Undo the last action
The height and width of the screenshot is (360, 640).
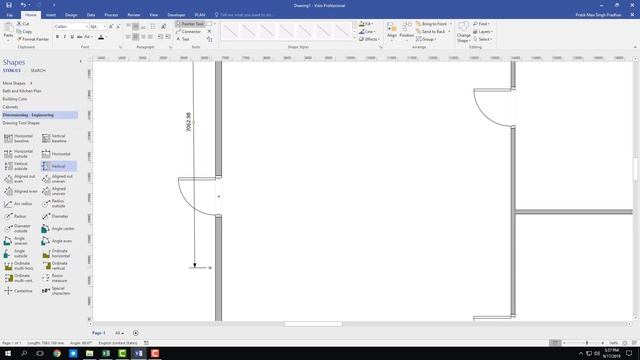23,5
